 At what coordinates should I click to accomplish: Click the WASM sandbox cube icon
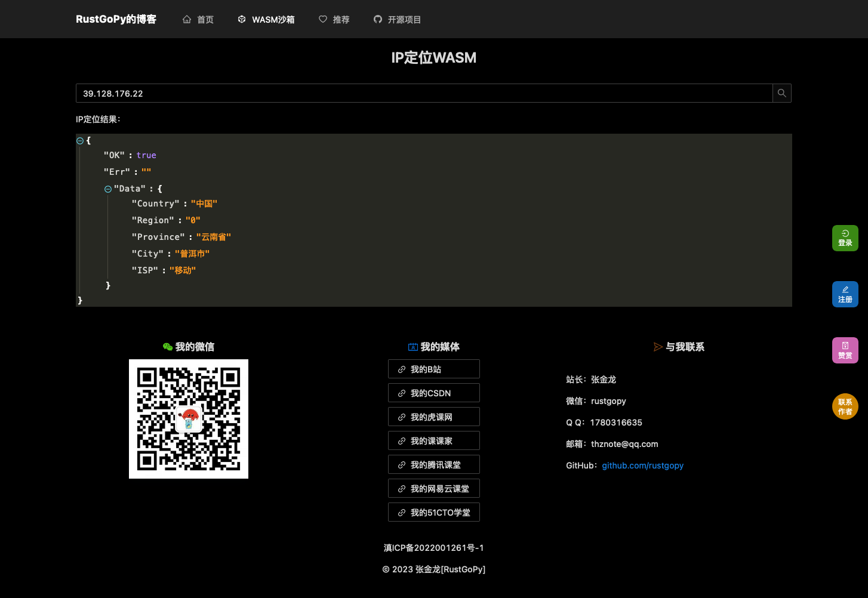tap(242, 19)
